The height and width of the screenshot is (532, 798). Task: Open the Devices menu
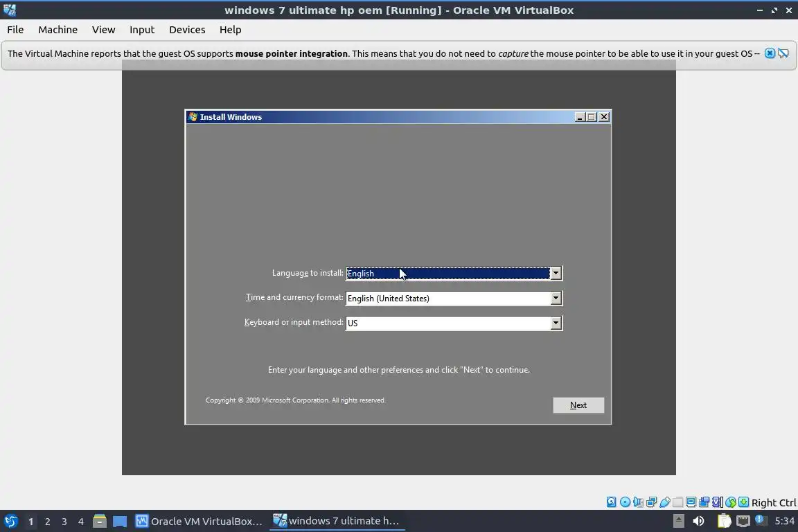[x=187, y=30]
